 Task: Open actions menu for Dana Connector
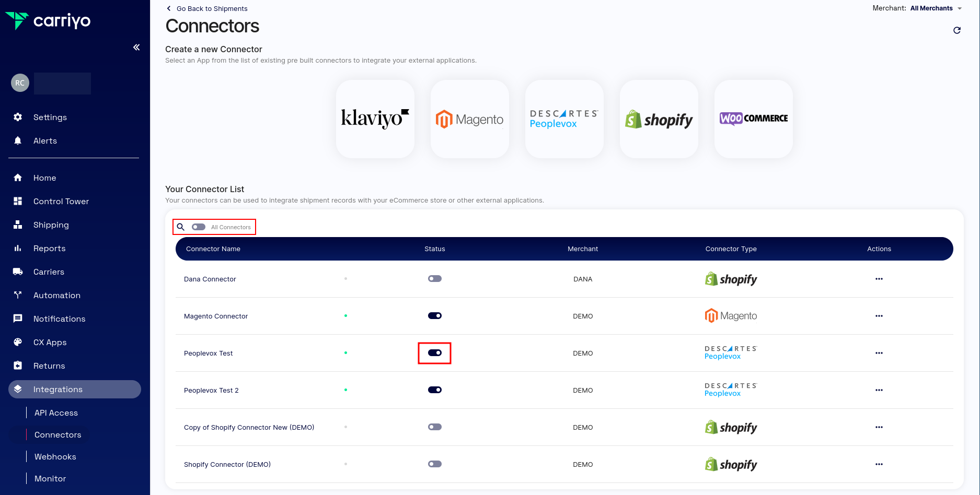tap(879, 279)
